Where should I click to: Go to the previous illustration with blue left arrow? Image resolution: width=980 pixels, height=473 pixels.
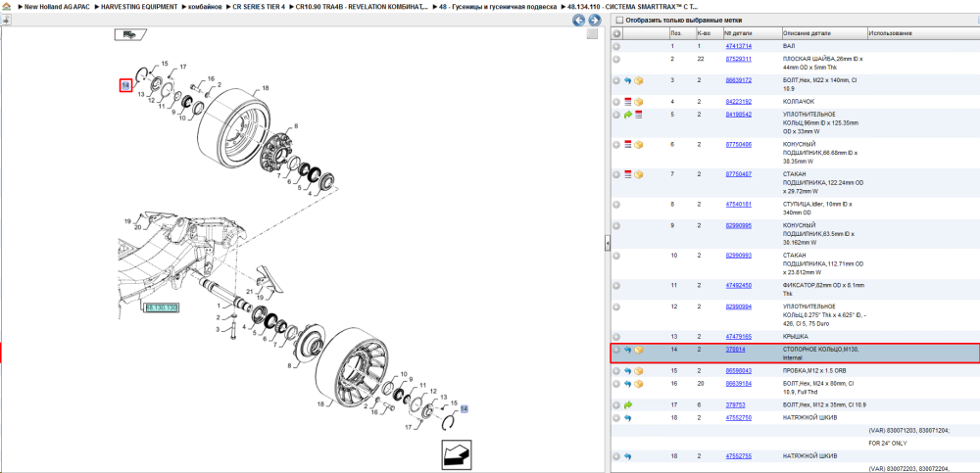[x=579, y=20]
